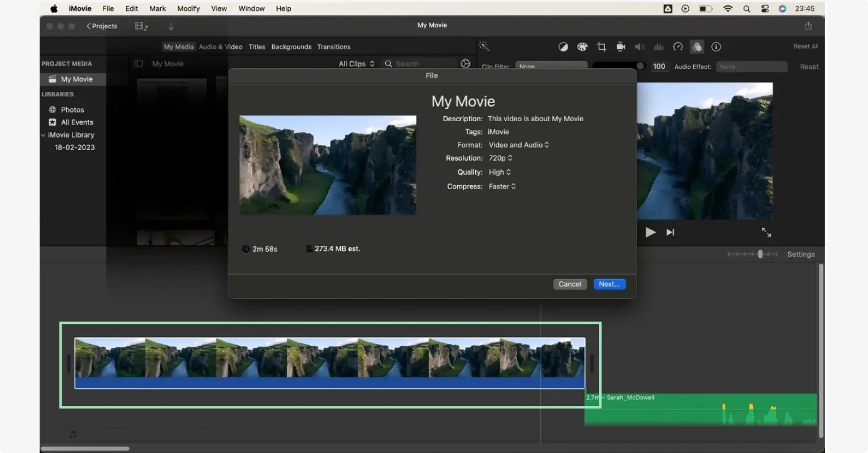Collapse the iMovie Library disclosure triangle
The height and width of the screenshot is (453, 868).
coord(43,135)
